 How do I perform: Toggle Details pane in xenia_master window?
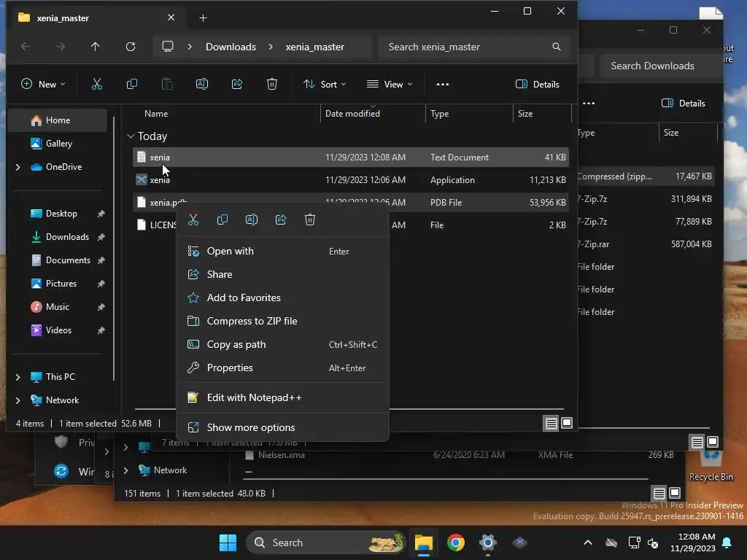pyautogui.click(x=538, y=85)
